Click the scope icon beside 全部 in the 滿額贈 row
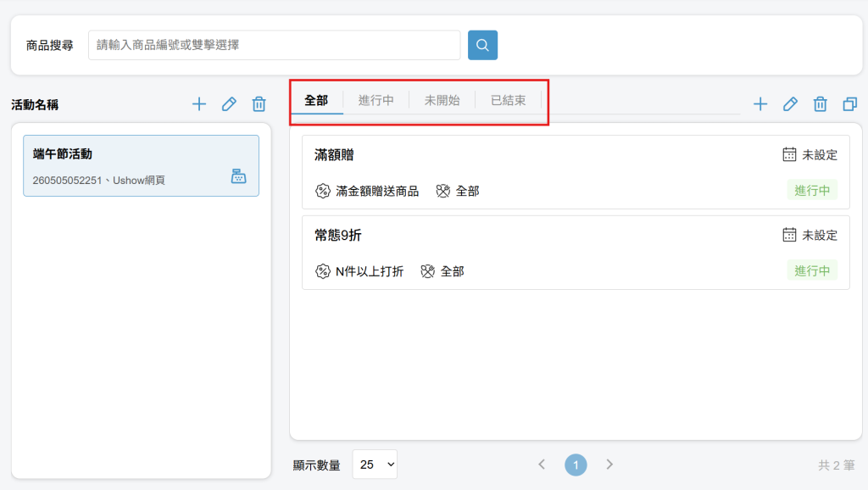This screenshot has width=868, height=490. [442, 191]
